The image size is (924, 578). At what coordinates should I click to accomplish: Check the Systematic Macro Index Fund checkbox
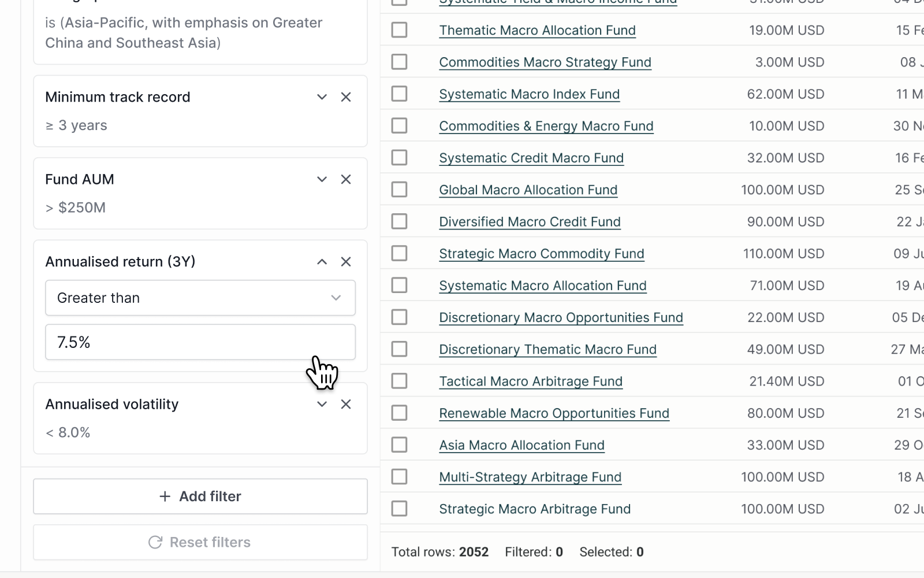(399, 94)
